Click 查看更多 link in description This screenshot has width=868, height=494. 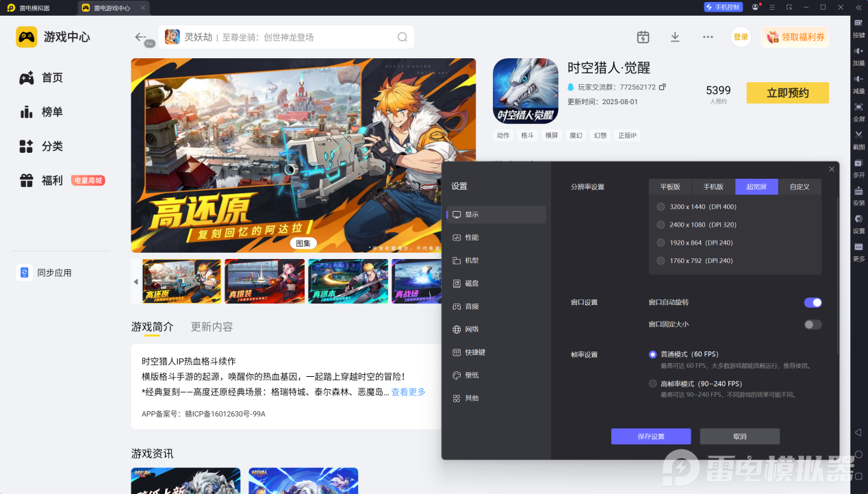pos(408,392)
